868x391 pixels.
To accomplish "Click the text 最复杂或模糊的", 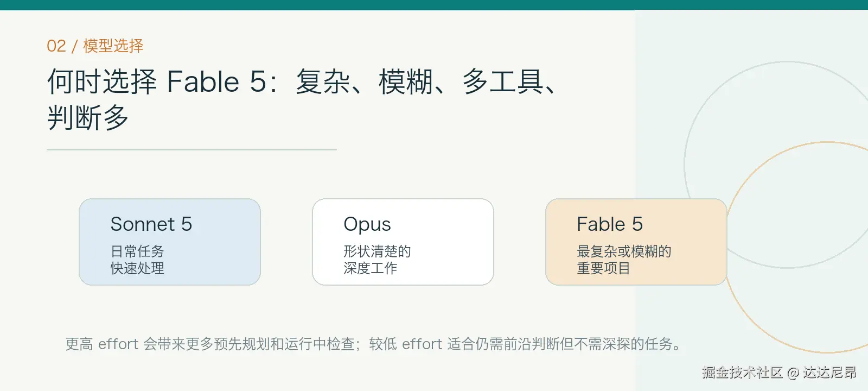I will 624,251.
